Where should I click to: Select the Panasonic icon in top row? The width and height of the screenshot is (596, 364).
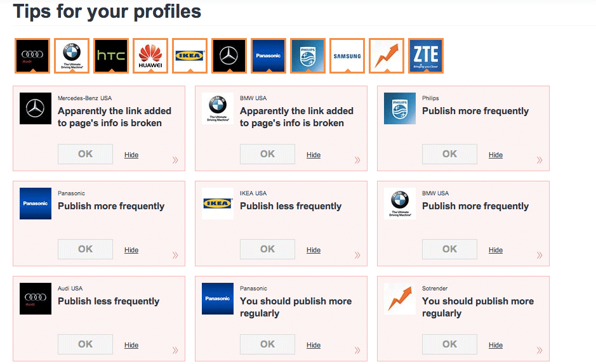(x=268, y=56)
